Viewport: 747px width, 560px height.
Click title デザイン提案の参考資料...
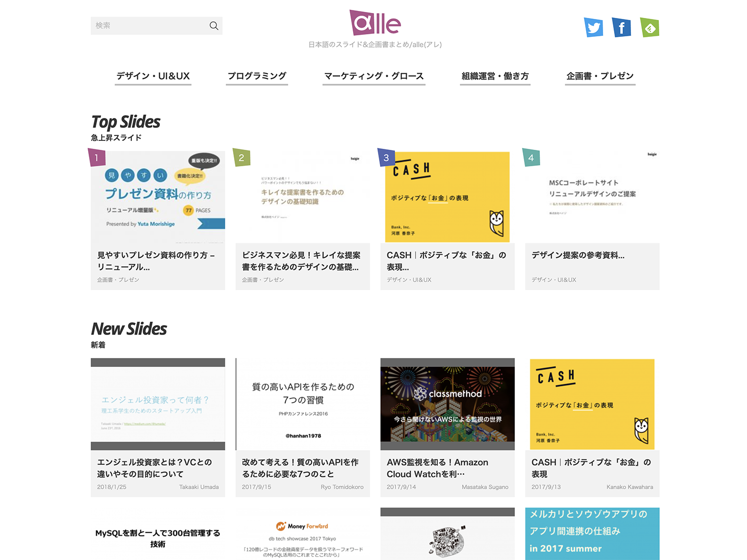coord(578,255)
